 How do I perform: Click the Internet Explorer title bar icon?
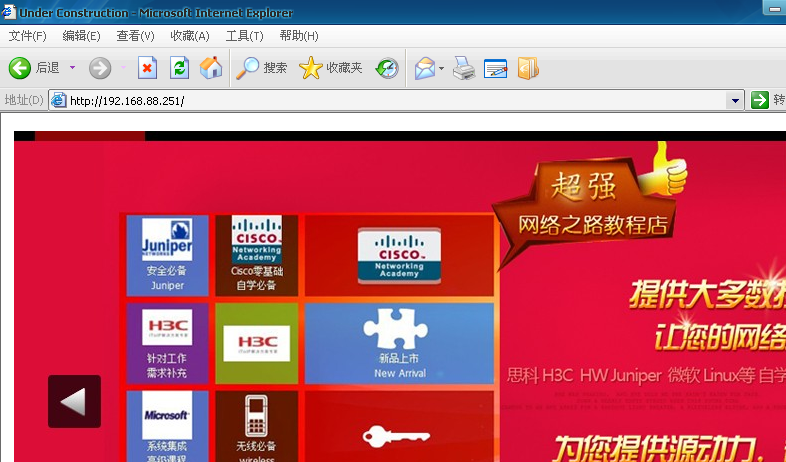[x=9, y=12]
